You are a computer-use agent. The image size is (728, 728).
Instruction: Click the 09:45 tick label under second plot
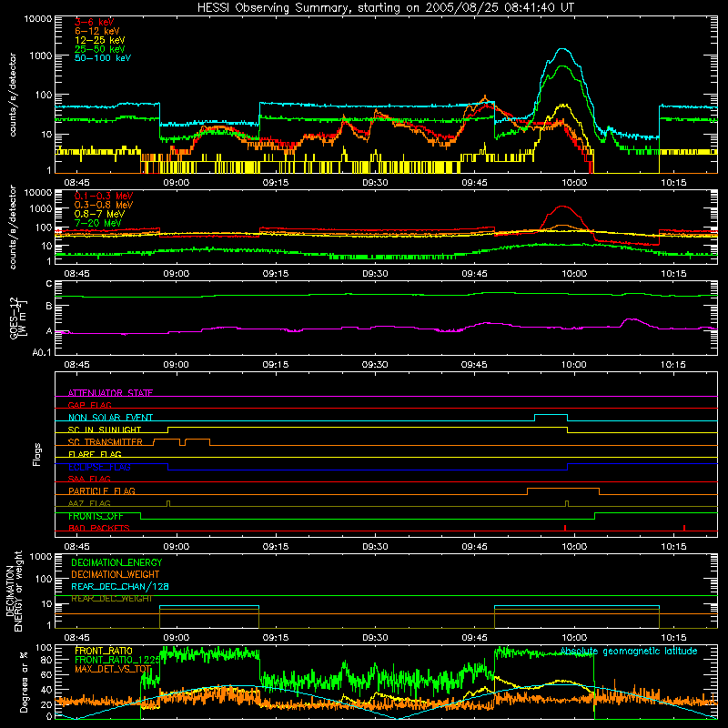coord(474,274)
